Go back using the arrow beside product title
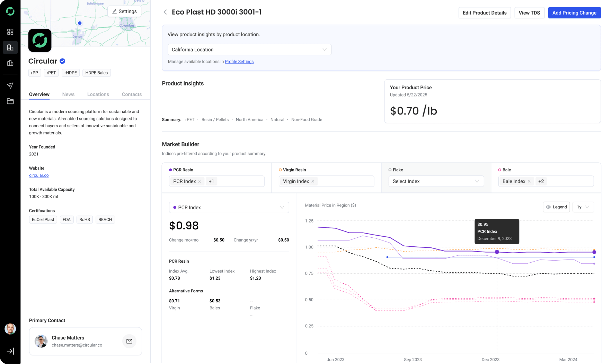The width and height of the screenshot is (612, 364). [165, 12]
